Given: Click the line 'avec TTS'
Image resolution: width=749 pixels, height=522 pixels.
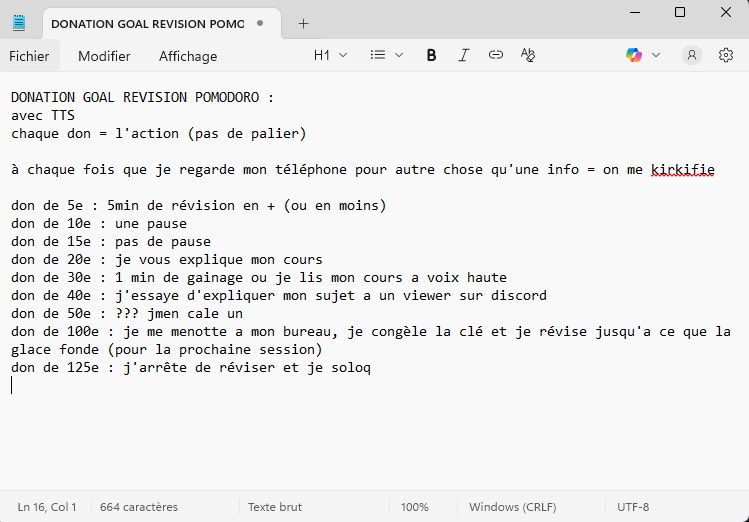Looking at the screenshot, I should [43, 116].
